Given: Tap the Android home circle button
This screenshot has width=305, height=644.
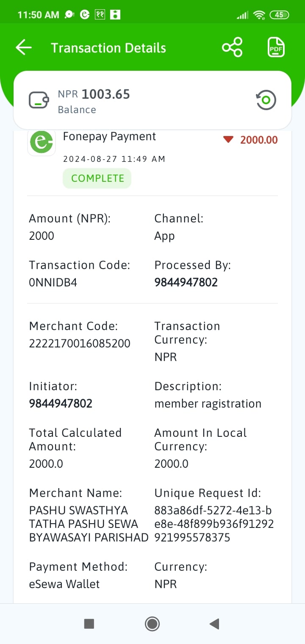Looking at the screenshot, I should 152,623.
